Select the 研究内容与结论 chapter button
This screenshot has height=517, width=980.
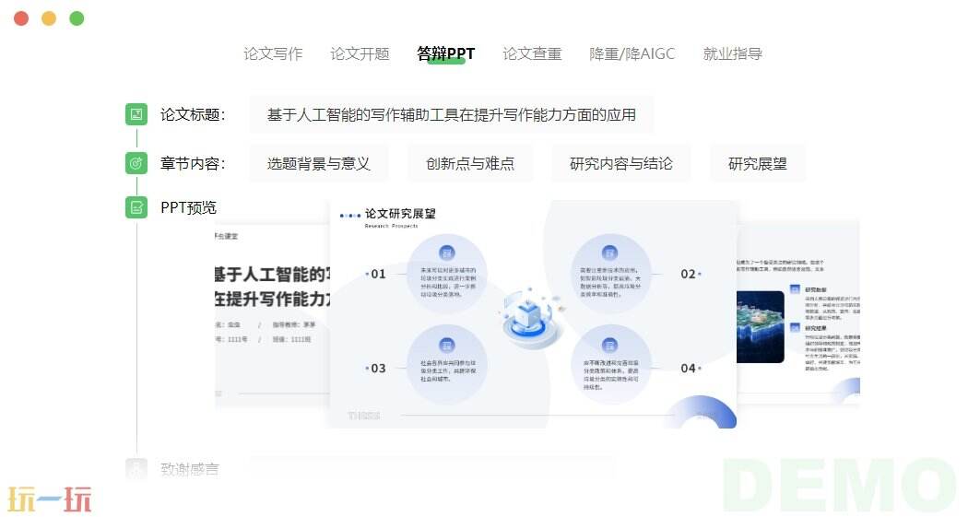click(621, 164)
